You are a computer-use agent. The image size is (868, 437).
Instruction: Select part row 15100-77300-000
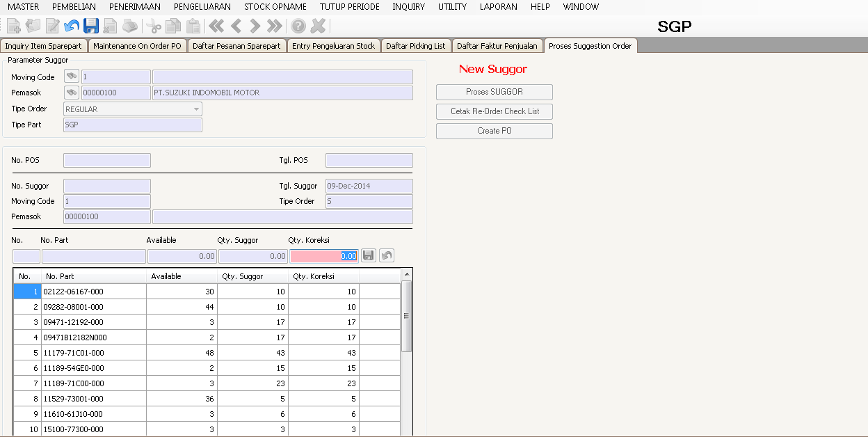click(x=207, y=429)
